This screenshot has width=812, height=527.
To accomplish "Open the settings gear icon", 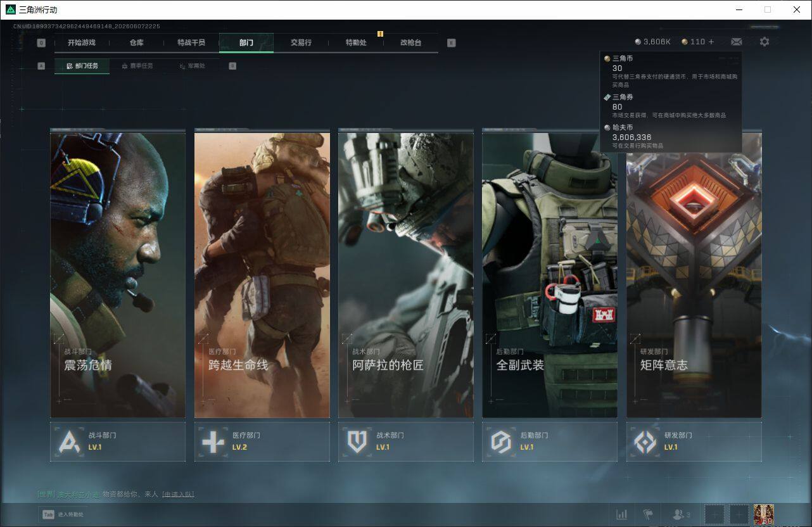I will 764,42.
